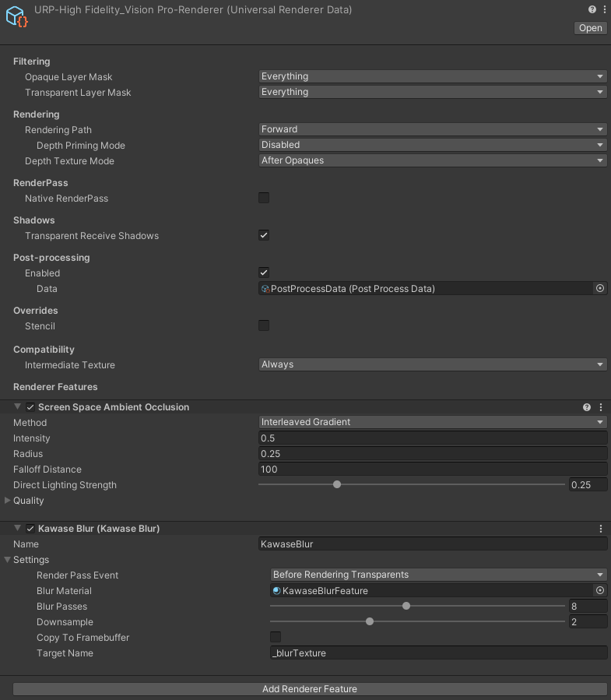This screenshot has height=700, width=611.
Task: Click the Target Name text field
Action: coord(436,653)
